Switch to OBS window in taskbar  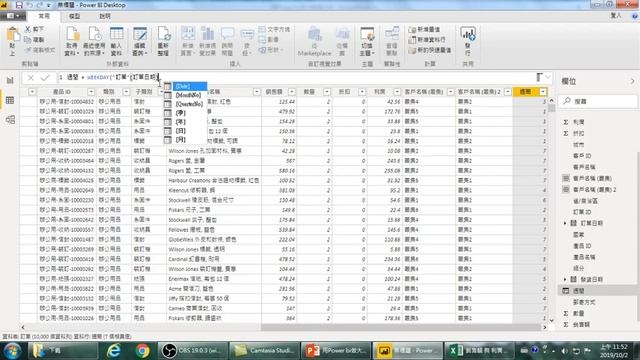(x=192, y=351)
